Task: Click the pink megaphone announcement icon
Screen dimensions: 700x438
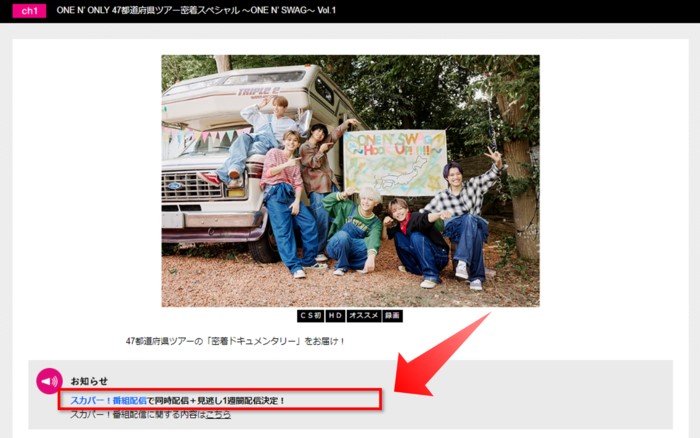Action: [49, 381]
